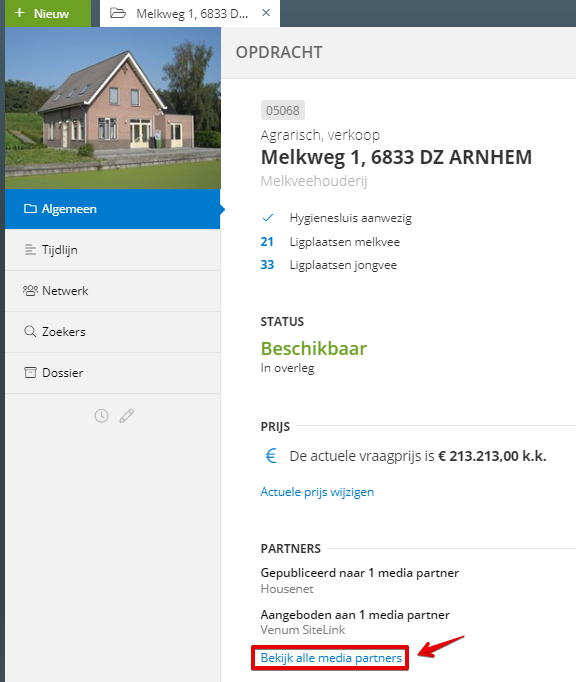The width and height of the screenshot is (576, 682).
Task: Switch to the Melkweg 1, 6833 tab
Action: (190, 13)
